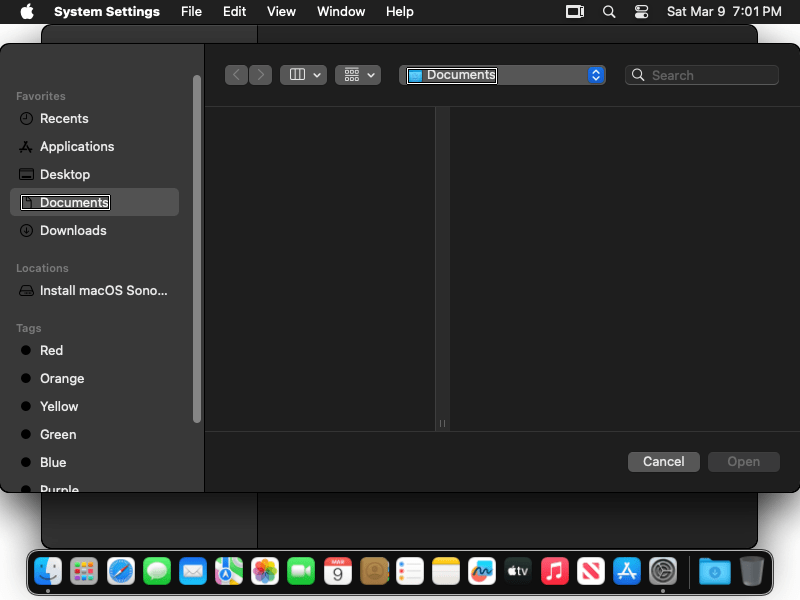Open the File menu

click(x=191, y=12)
